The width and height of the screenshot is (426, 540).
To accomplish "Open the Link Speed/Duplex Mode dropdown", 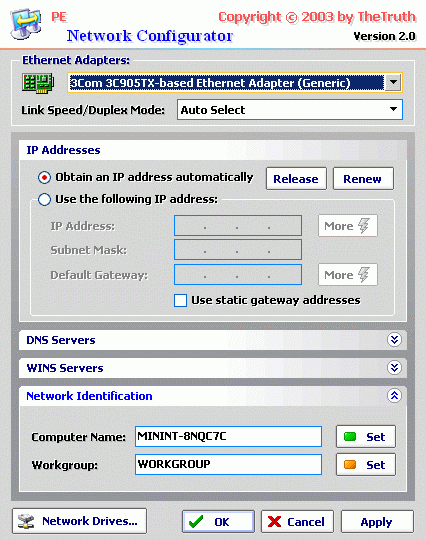I will click(x=393, y=110).
